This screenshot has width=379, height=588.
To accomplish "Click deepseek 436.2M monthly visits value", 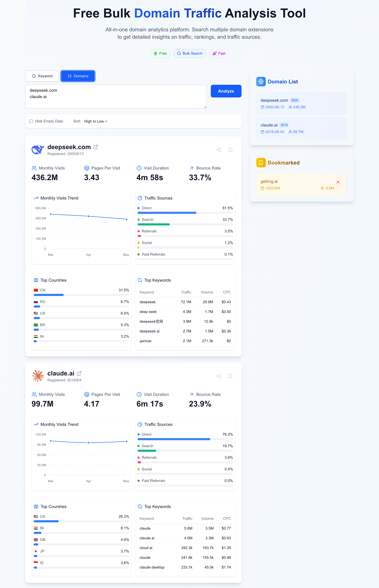I will pos(44,177).
